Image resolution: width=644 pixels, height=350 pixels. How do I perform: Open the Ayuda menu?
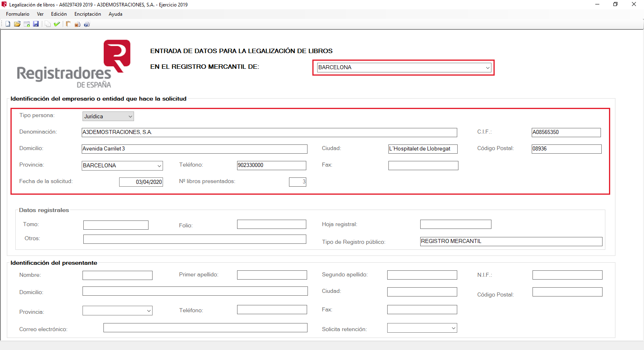tap(116, 14)
